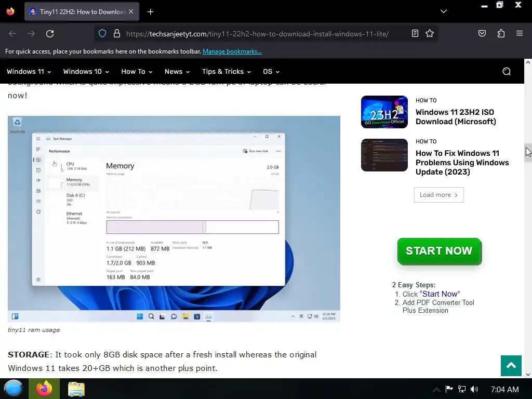Open How To Fix Windows 11 Problems article

tap(462, 163)
